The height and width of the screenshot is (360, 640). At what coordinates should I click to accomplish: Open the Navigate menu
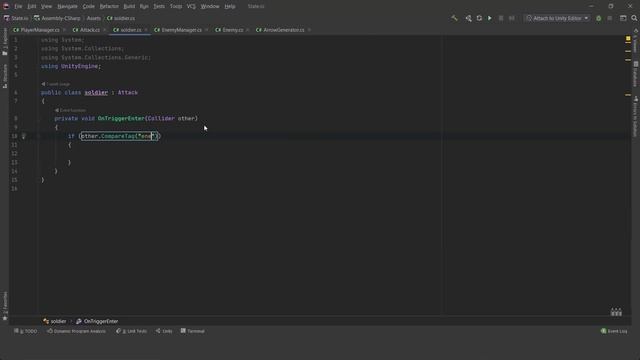pos(67,7)
